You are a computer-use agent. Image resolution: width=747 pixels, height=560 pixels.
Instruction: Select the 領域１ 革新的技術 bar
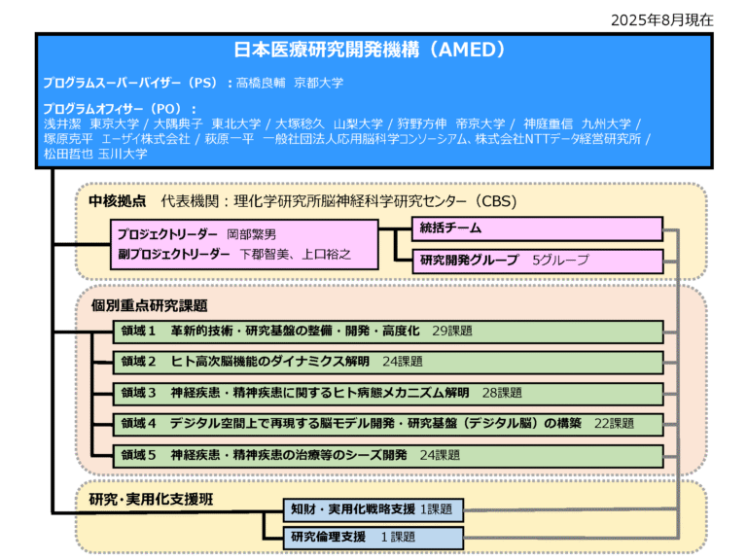(388, 332)
